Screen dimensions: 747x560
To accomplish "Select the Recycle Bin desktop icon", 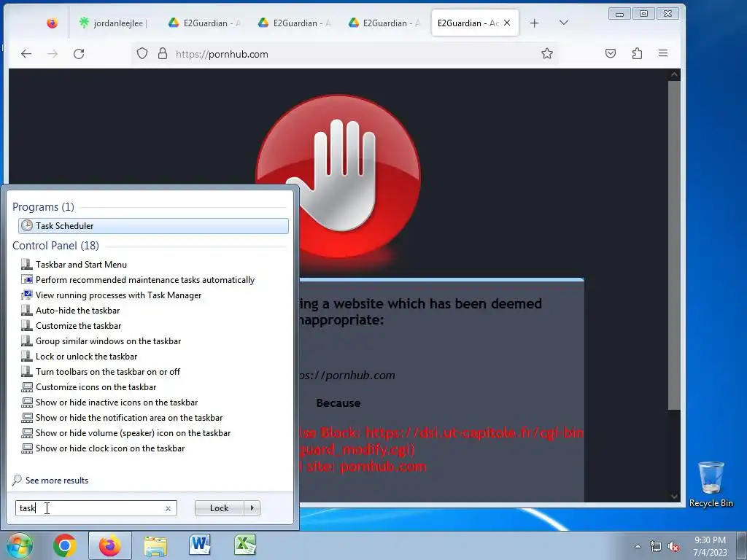I will tap(711, 485).
